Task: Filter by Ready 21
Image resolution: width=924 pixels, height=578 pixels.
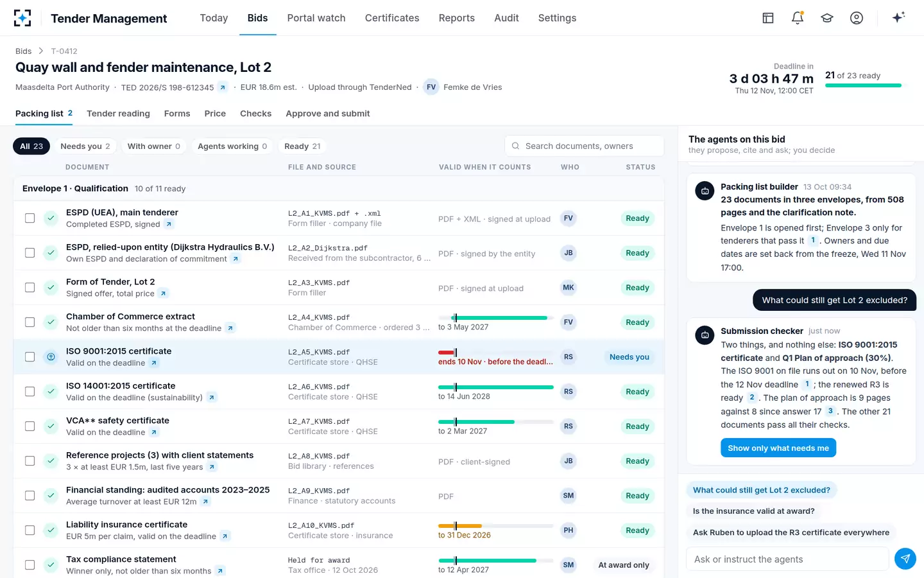Action: click(302, 146)
